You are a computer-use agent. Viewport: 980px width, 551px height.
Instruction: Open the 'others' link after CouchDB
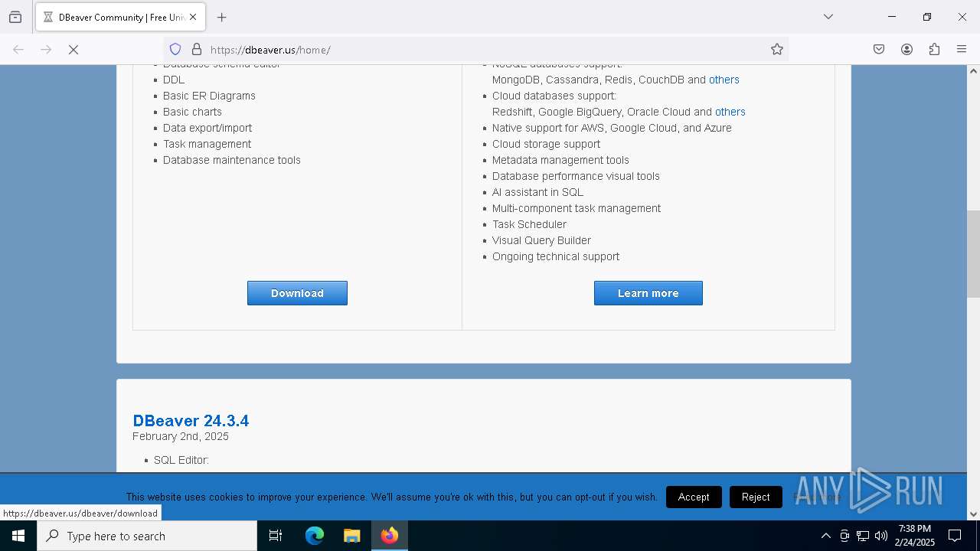tap(724, 80)
